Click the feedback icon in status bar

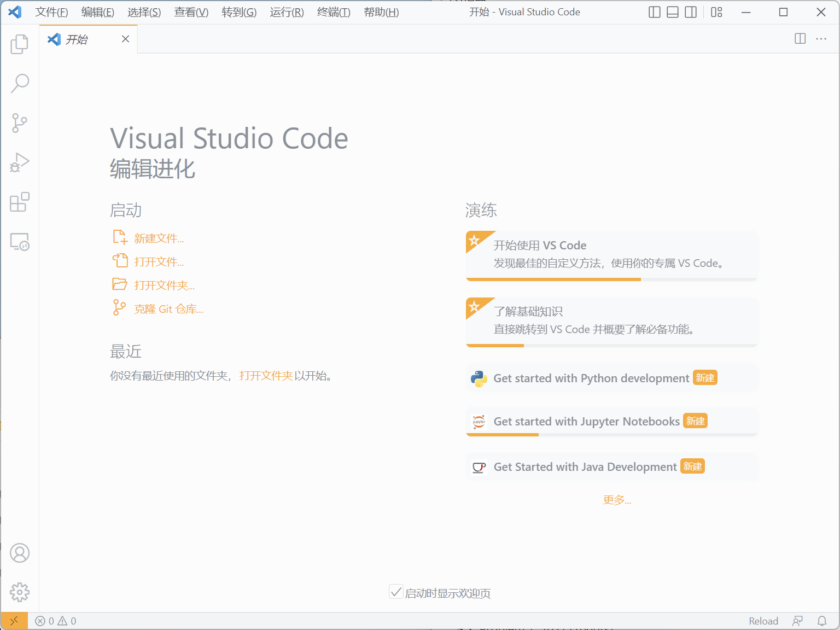797,621
